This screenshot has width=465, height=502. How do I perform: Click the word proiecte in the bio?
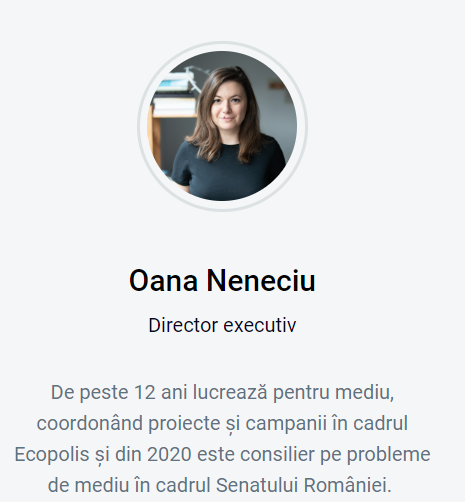tap(184, 424)
